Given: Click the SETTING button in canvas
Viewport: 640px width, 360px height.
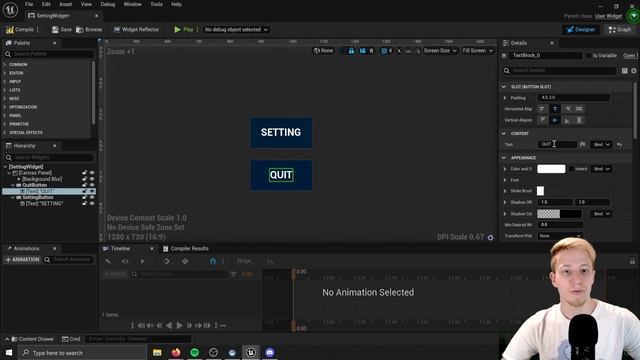Looking at the screenshot, I should (x=281, y=133).
